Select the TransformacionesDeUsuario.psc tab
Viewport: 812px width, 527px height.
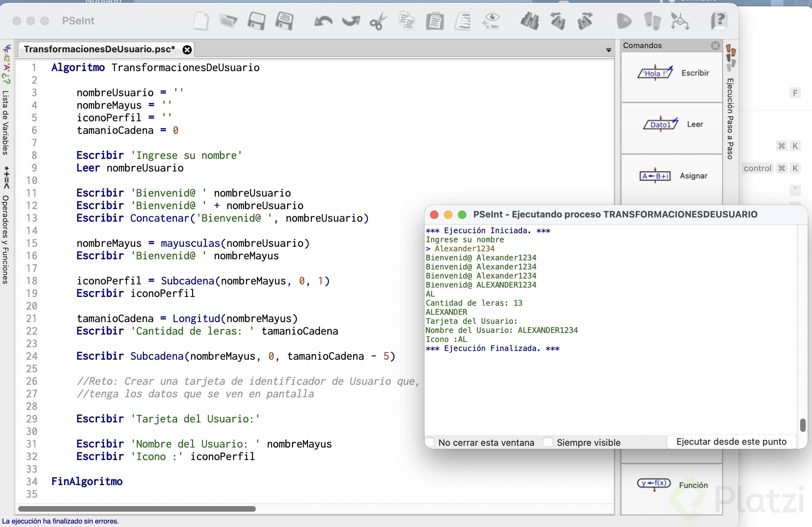[99, 49]
